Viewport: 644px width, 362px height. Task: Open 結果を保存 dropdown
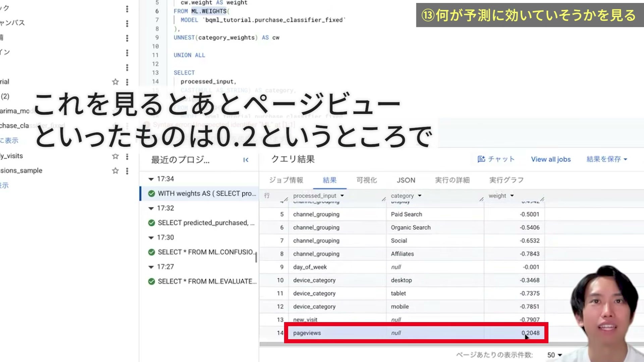[x=607, y=159]
